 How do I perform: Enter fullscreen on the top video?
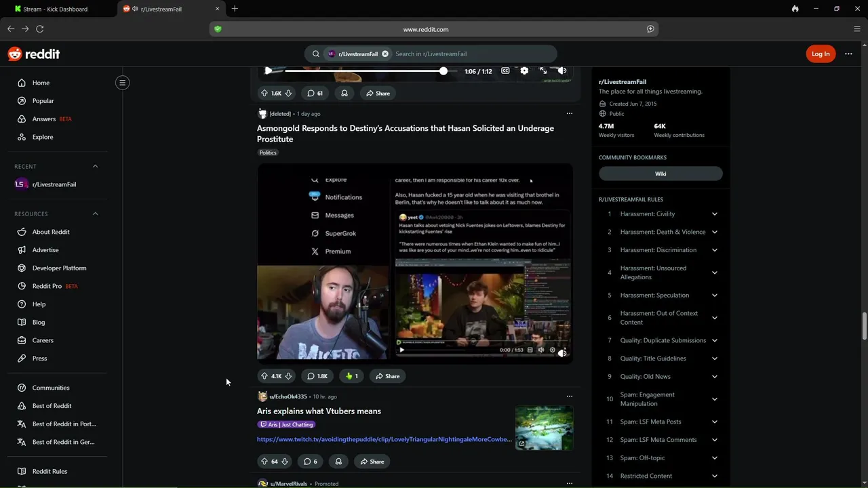pyautogui.click(x=543, y=70)
